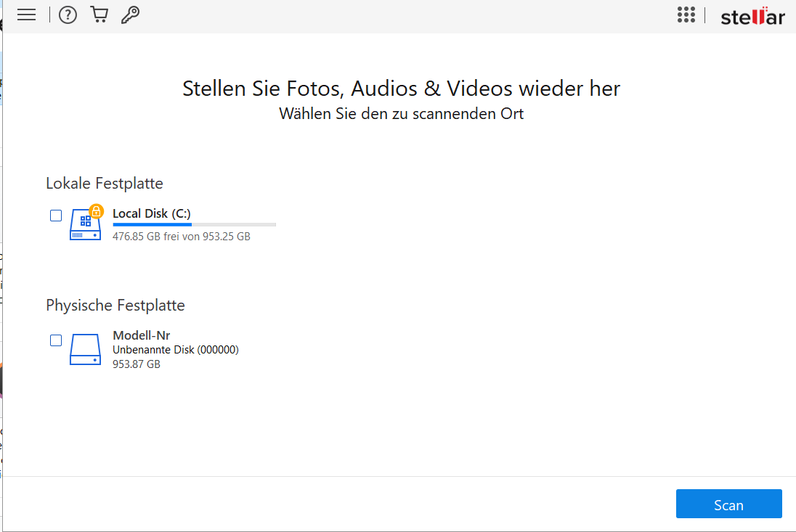The image size is (796, 532).
Task: Click the orange lock badge on Local Disk
Action: tap(95, 211)
